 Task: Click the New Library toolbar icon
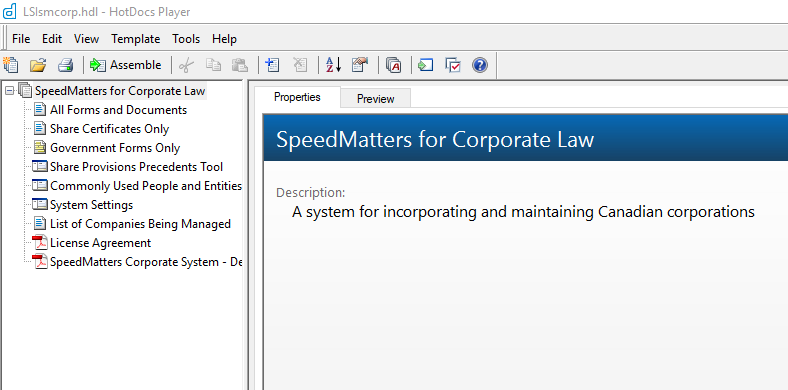11,65
